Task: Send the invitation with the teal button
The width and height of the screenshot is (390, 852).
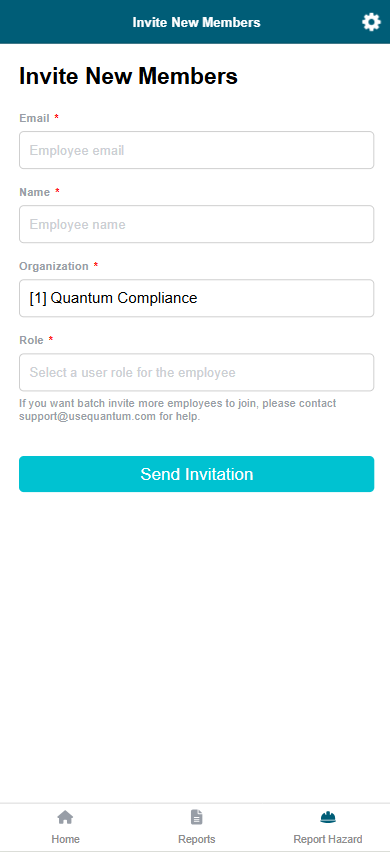Action: [197, 474]
